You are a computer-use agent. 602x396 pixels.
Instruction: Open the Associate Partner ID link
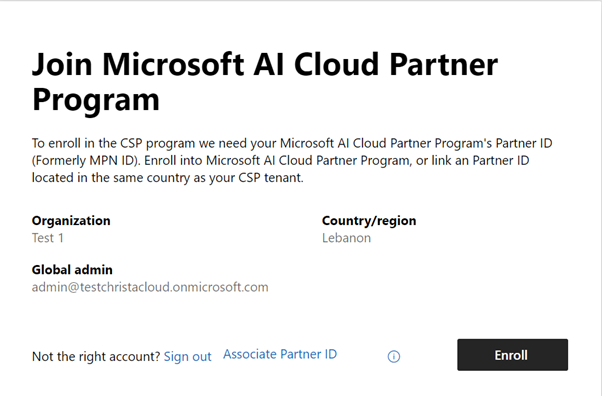click(x=280, y=354)
